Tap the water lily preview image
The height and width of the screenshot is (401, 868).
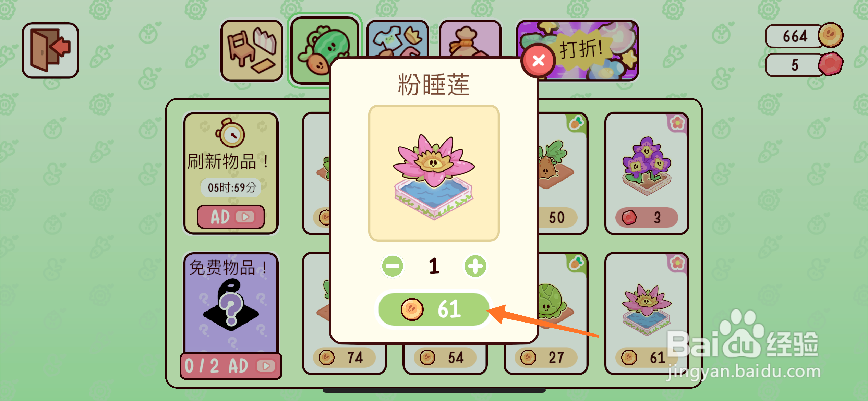click(x=434, y=173)
